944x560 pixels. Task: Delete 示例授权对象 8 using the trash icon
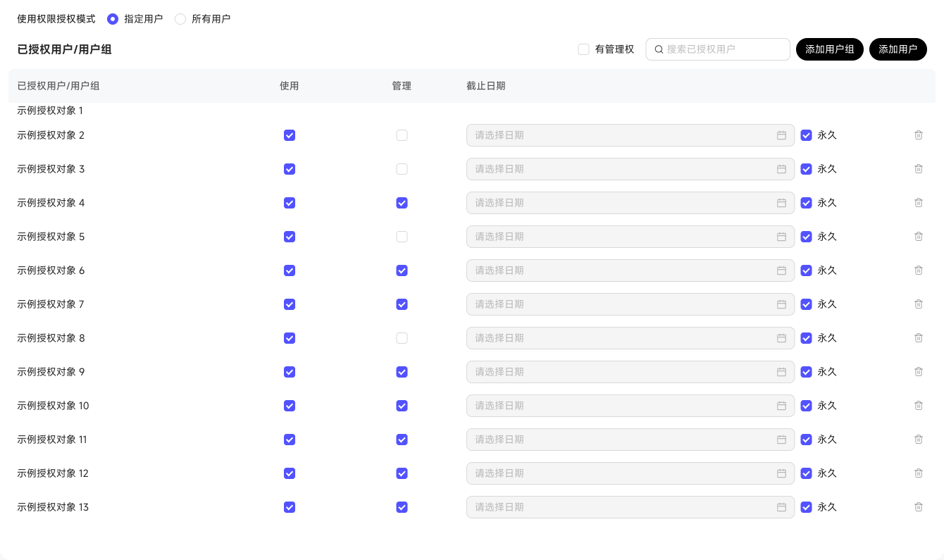[919, 338]
